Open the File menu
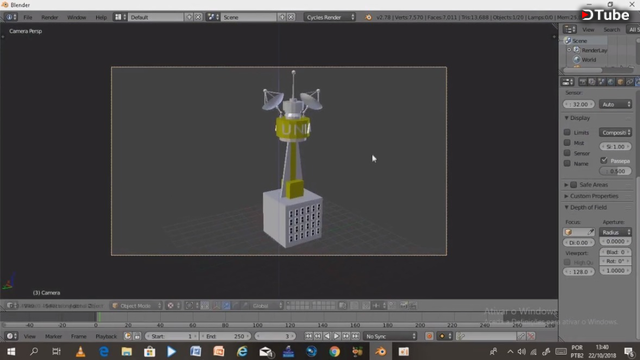This screenshot has height=360, width=640. coord(28,17)
